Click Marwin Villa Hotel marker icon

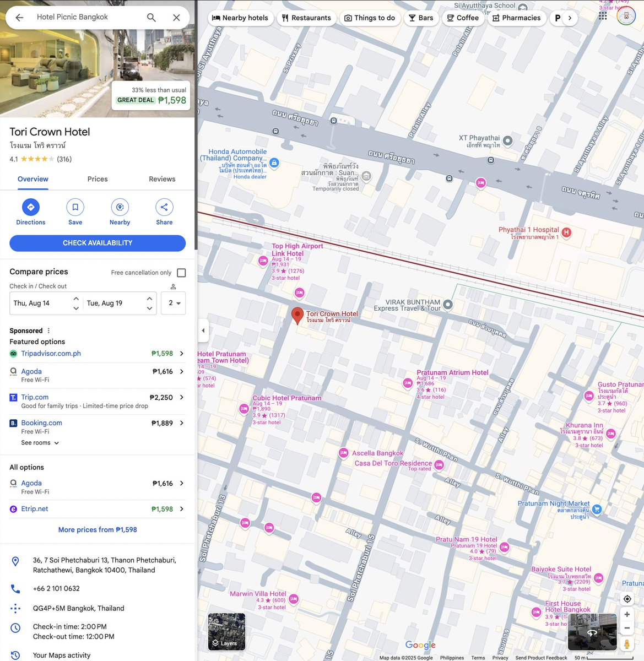(294, 599)
